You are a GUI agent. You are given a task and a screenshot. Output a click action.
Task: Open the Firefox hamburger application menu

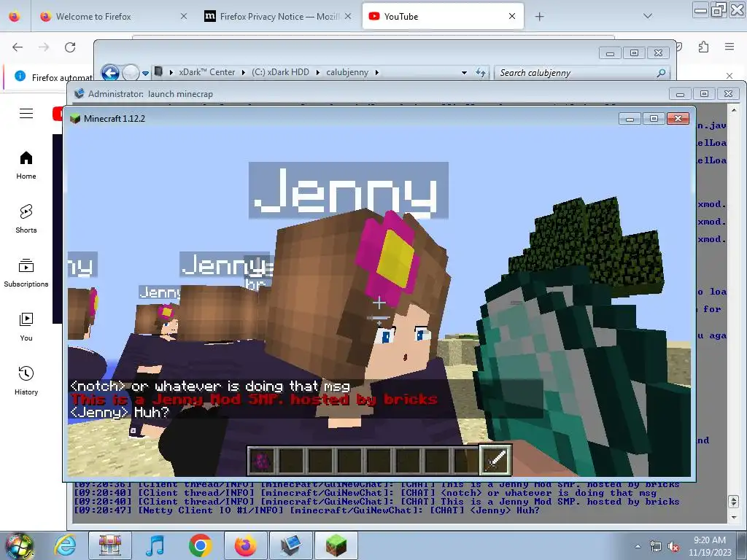pos(729,47)
